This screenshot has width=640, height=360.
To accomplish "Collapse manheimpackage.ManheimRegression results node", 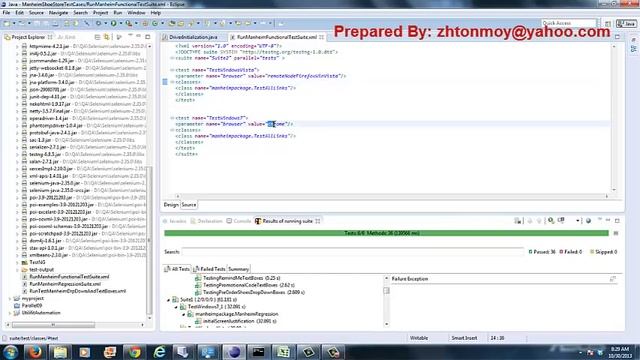I will [x=183, y=314].
